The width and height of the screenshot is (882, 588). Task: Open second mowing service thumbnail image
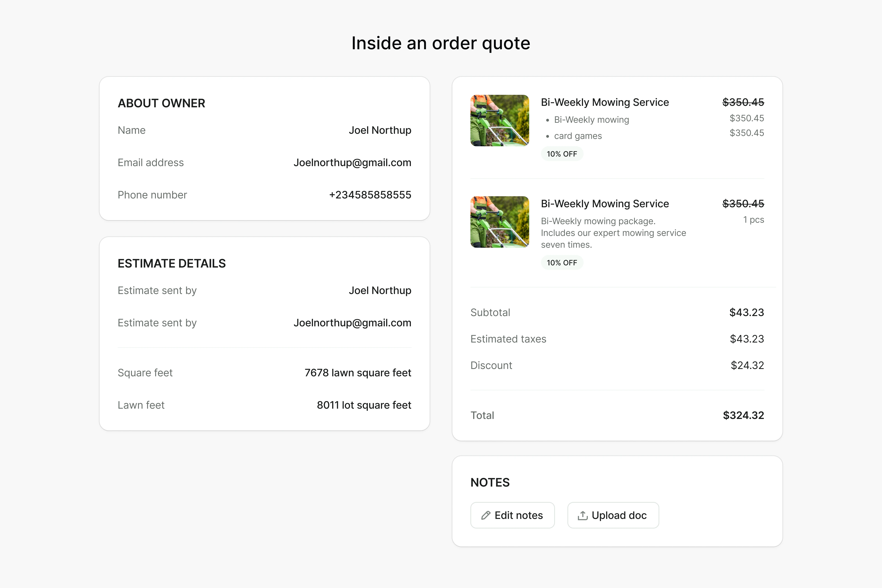[x=499, y=222]
